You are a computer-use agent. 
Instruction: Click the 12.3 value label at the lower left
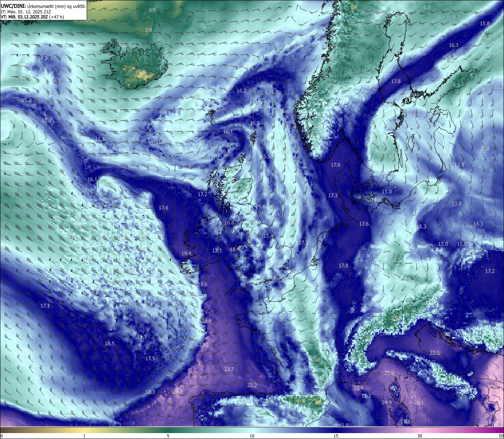150,392
